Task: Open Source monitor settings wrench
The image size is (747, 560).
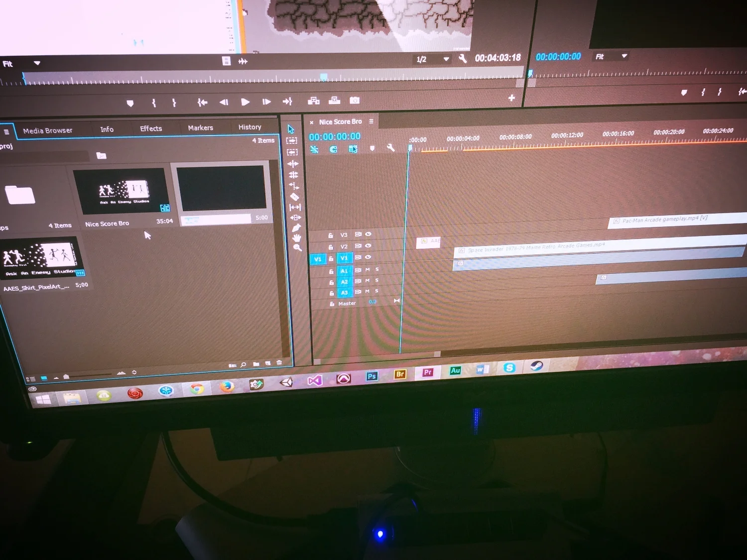Action: point(463,59)
